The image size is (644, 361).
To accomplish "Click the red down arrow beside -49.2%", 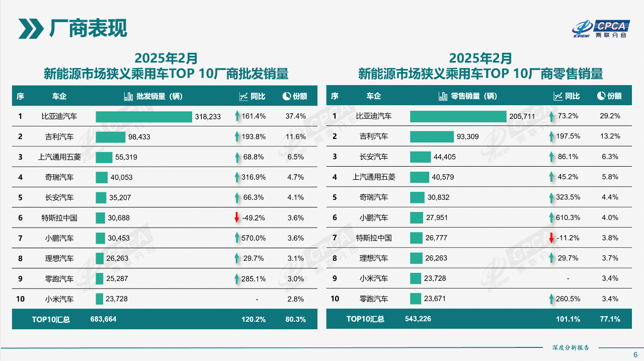I will pos(237,218).
